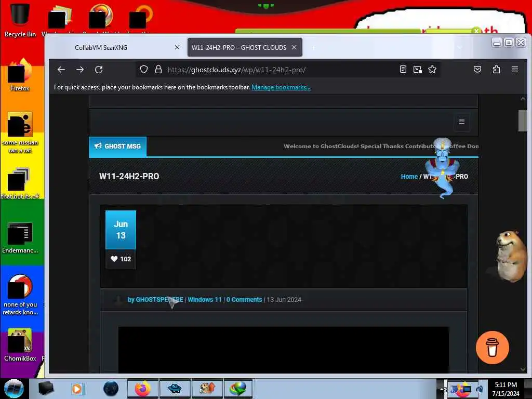Open the Firefox extensions puzzle icon

tap(496, 69)
